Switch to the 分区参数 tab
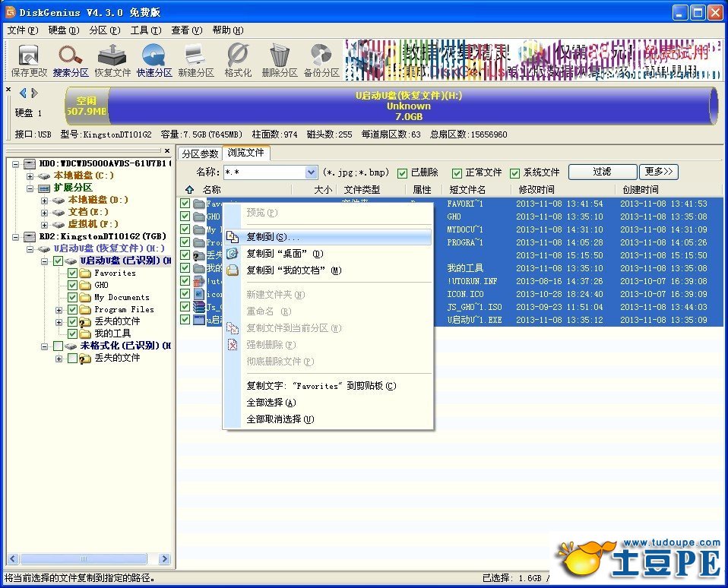Screen dimensions: 728x588 [199, 153]
